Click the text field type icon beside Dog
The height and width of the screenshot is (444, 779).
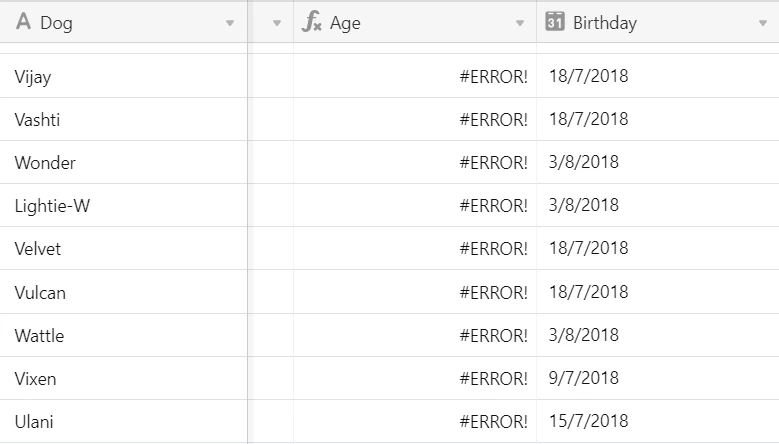tap(24, 23)
